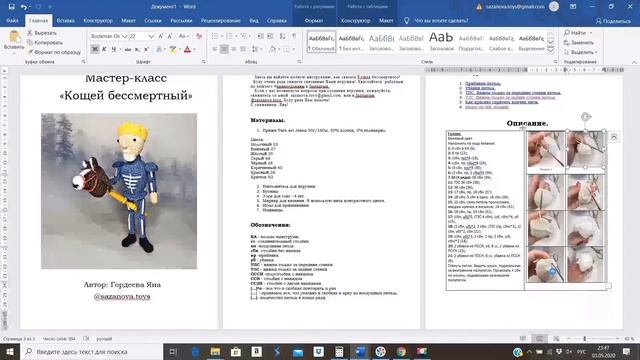
Task: Click the Undo arrow in quick access toolbar
Action: point(24,7)
